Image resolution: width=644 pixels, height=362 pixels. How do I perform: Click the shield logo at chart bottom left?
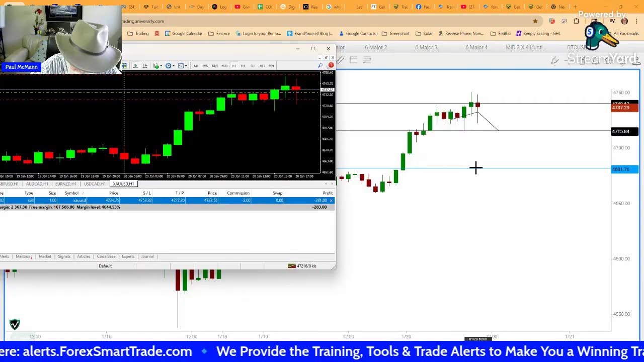coord(15,324)
